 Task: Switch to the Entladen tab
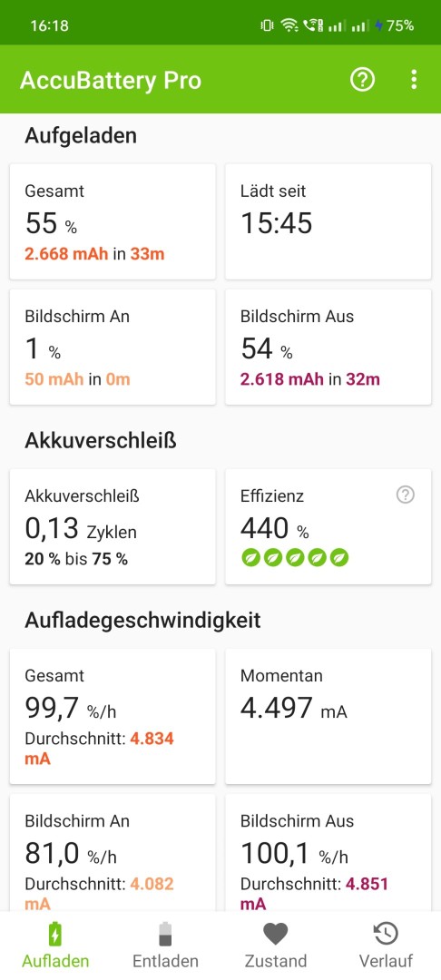tap(165, 945)
